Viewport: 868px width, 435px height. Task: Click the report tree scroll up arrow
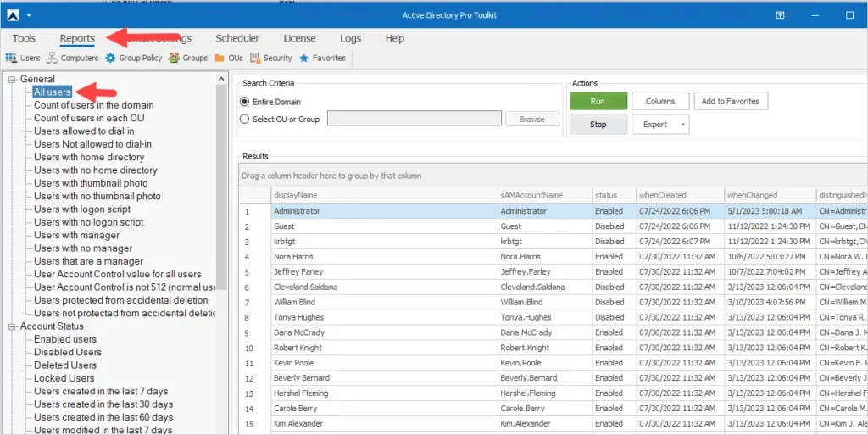(221, 79)
